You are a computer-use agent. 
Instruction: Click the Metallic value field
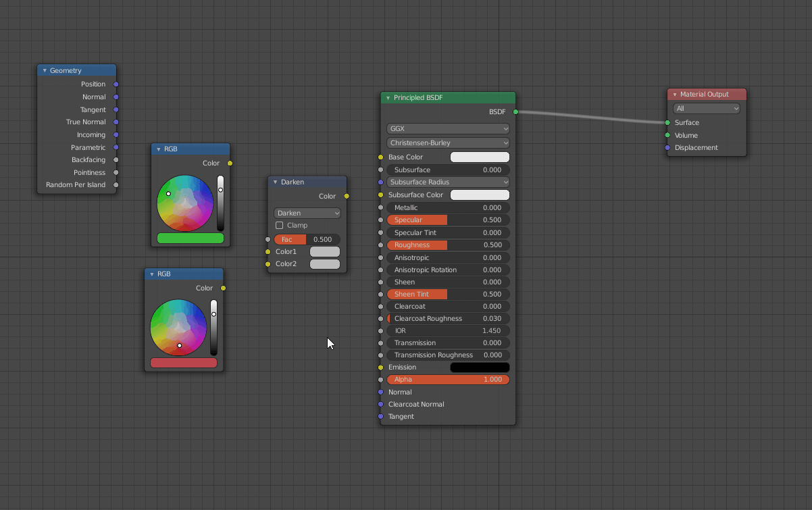(x=449, y=207)
